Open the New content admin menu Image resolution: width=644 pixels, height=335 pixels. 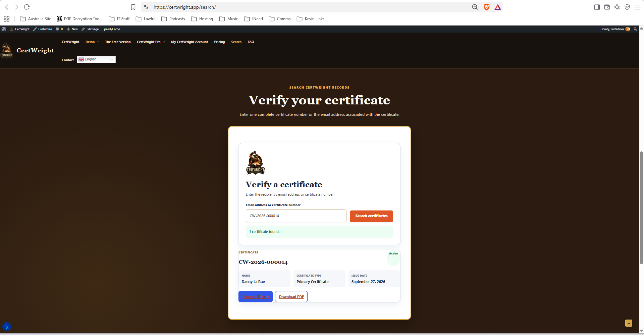click(72, 29)
